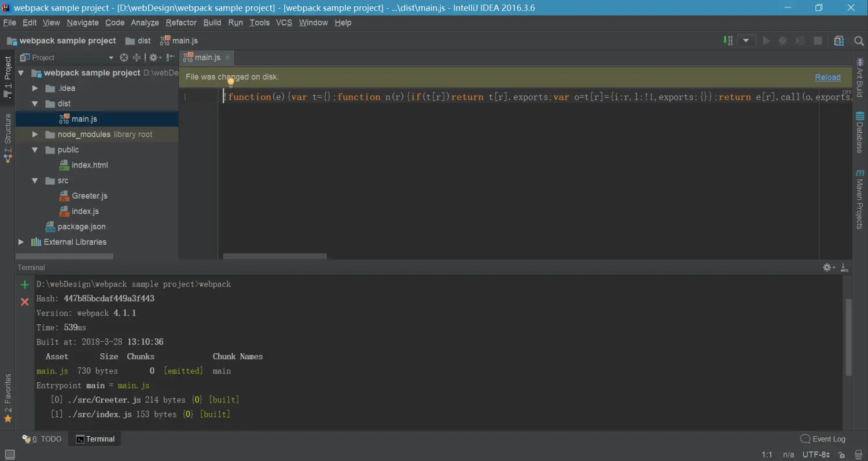
Task: Click main.js breadcrumb in navigation bar
Action: [179, 41]
